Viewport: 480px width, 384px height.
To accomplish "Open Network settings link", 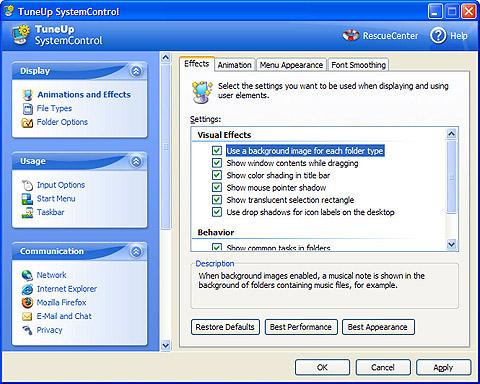I will [52, 275].
